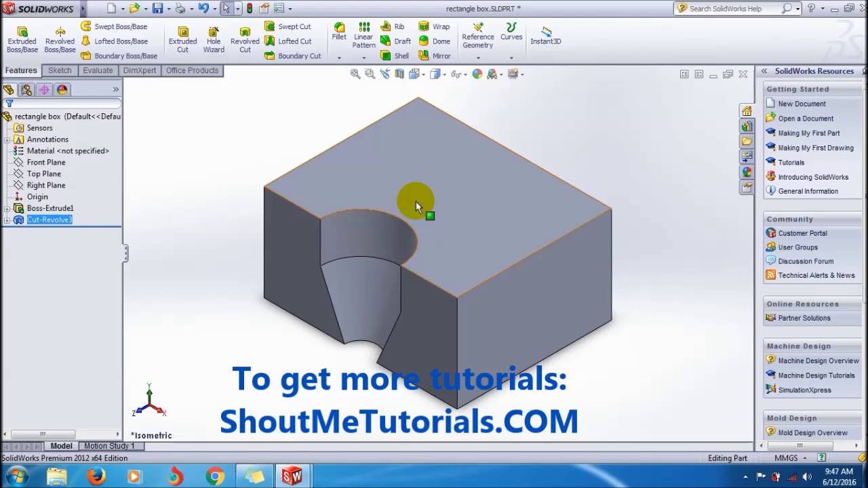Open the DisplayManager tab
The image size is (868, 488).
point(62,89)
